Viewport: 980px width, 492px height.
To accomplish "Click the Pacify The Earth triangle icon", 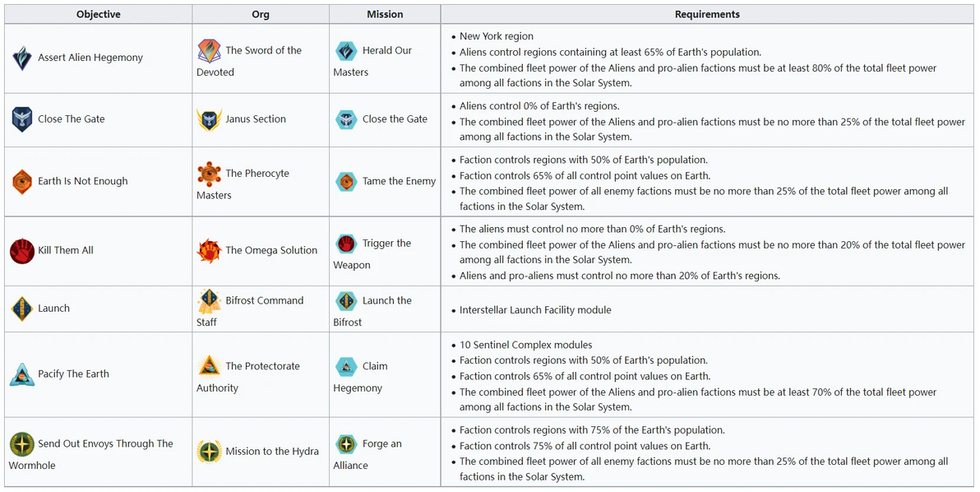I will tap(21, 374).
